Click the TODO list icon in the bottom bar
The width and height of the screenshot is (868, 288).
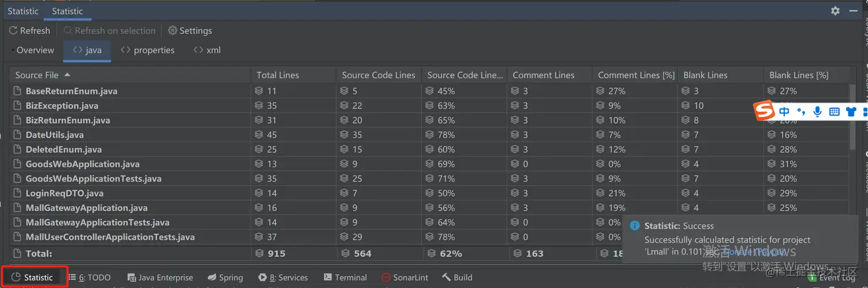[72, 277]
